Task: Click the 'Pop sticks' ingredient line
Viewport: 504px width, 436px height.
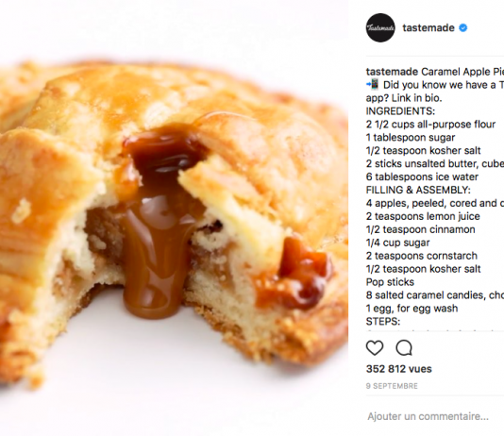Action: point(390,282)
